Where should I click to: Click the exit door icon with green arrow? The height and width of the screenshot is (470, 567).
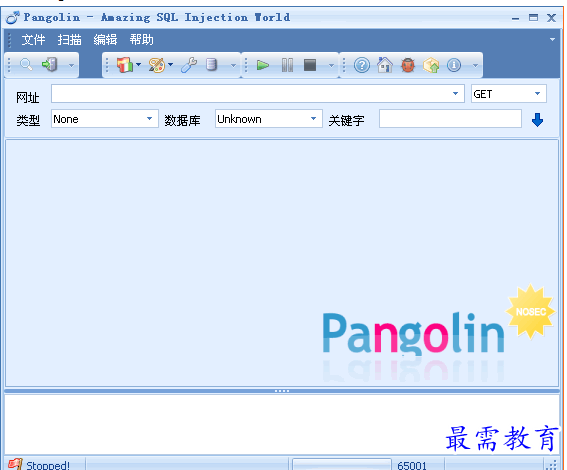tap(50, 65)
